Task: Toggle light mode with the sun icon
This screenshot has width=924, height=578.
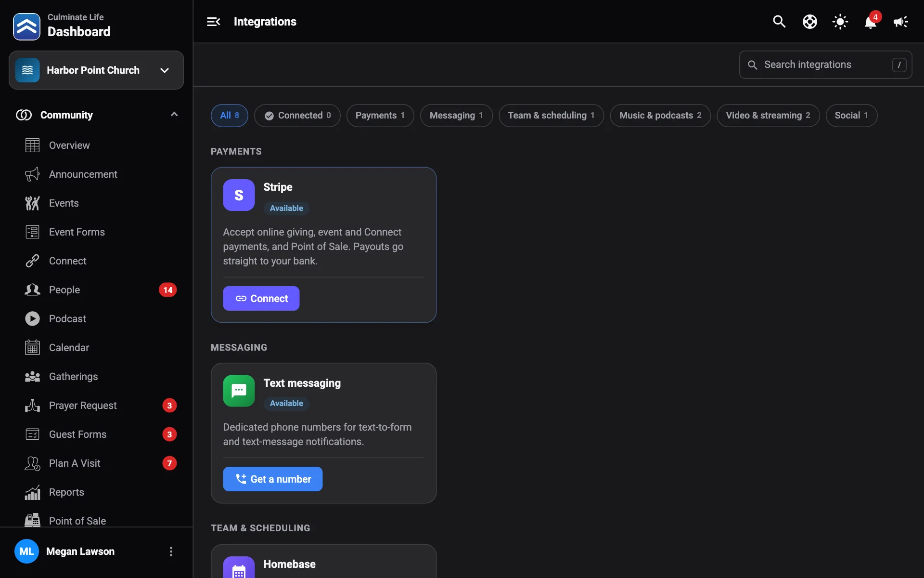Action: point(840,22)
